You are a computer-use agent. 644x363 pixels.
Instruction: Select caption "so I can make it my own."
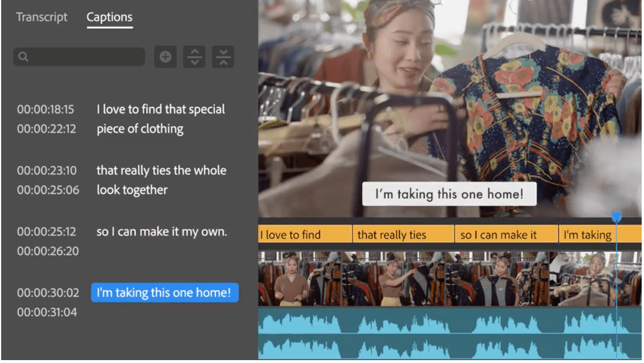[x=161, y=232]
